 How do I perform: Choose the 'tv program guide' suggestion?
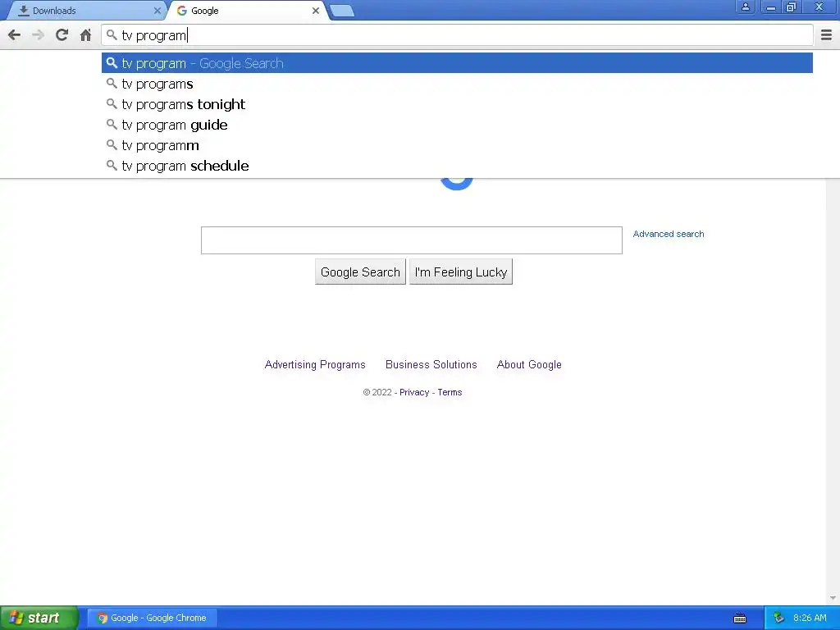click(x=457, y=125)
